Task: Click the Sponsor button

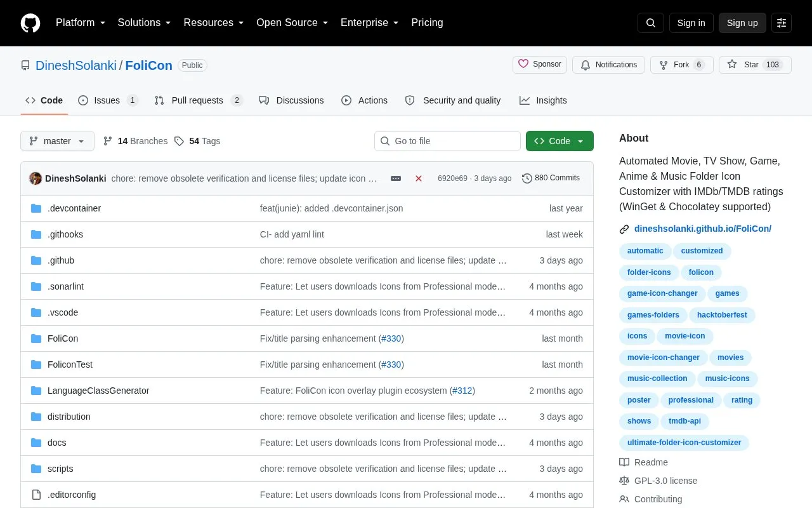Action: coord(540,65)
